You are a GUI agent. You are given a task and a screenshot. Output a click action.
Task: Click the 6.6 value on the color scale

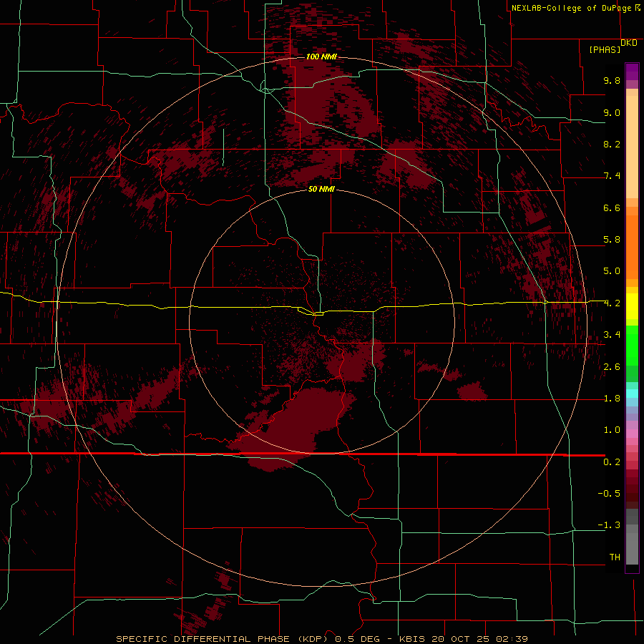(612, 208)
